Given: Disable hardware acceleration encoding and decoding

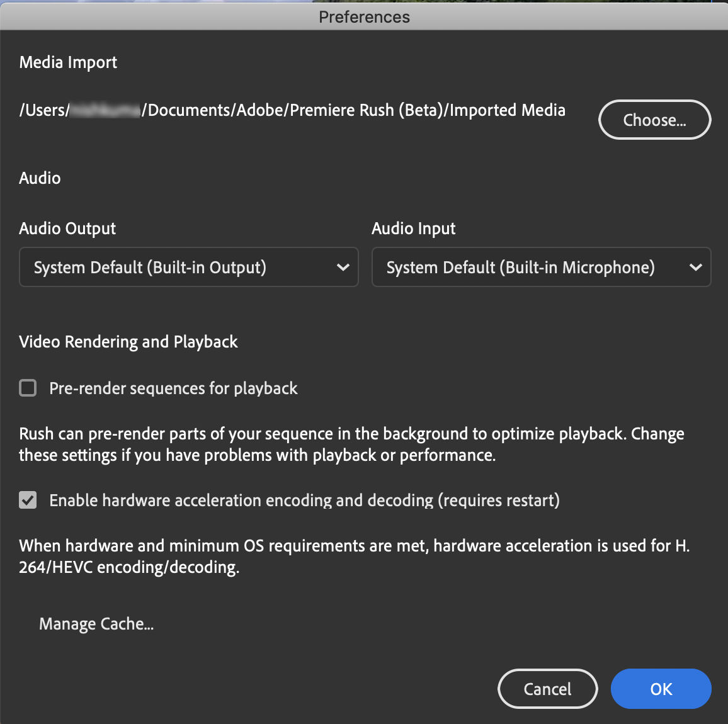Looking at the screenshot, I should tap(28, 501).
